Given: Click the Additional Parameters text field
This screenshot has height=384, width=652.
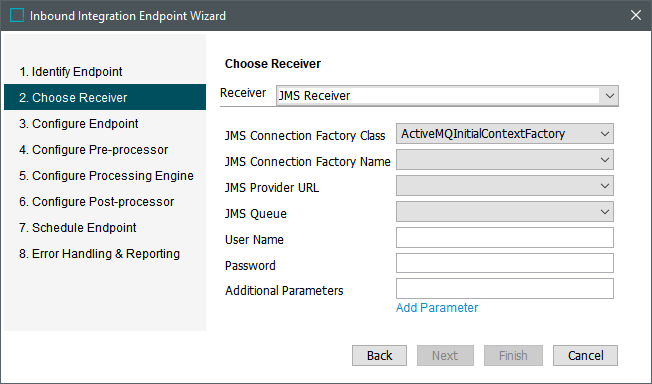Looking at the screenshot, I should pos(504,289).
